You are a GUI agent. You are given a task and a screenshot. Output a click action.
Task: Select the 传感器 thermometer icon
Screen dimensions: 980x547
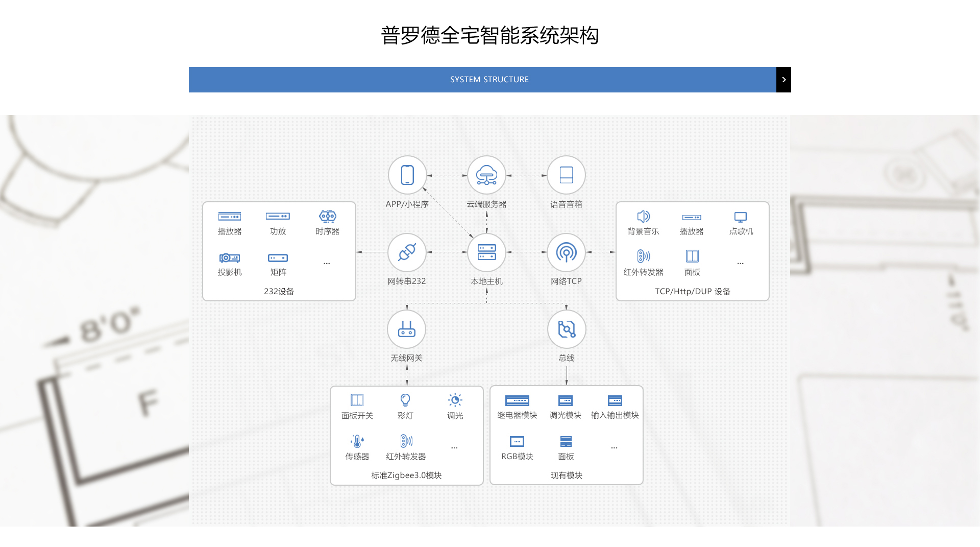[357, 441]
